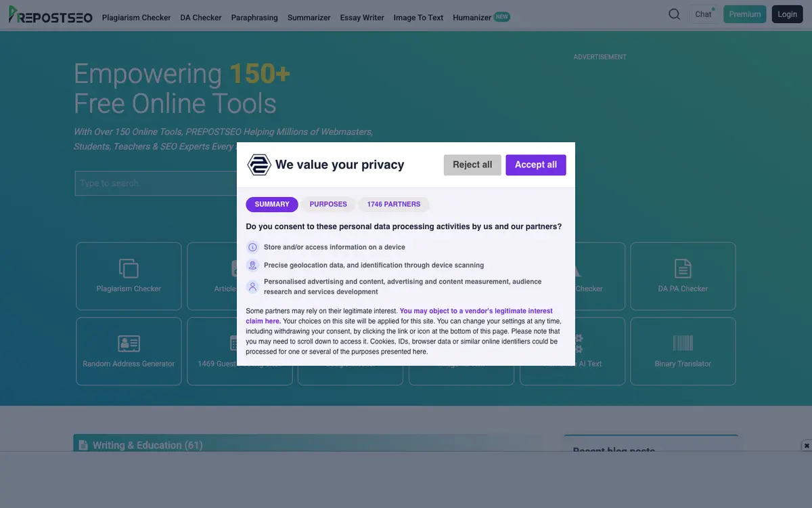Click the DA PA Checker document icon
Image resolution: width=812 pixels, height=508 pixels.
[x=683, y=268]
